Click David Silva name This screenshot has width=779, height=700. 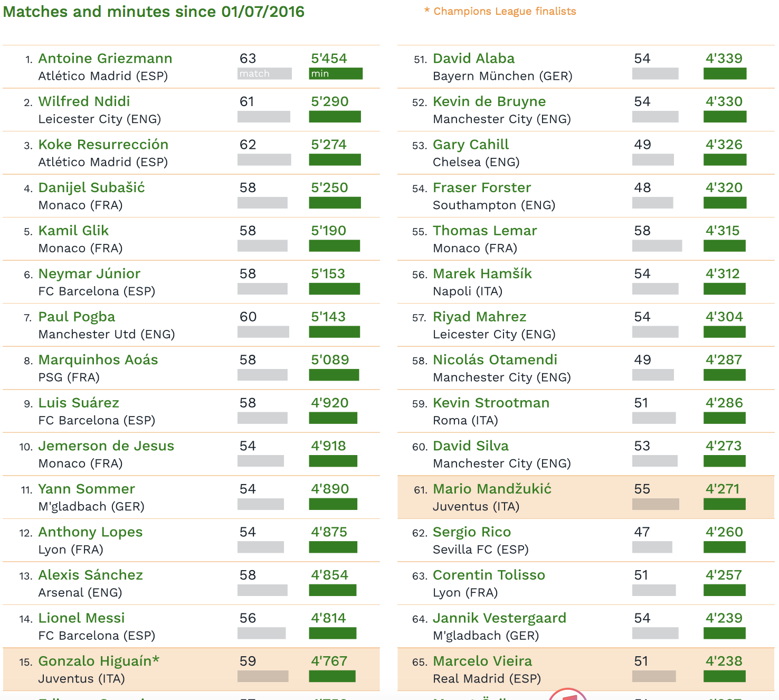point(470,446)
